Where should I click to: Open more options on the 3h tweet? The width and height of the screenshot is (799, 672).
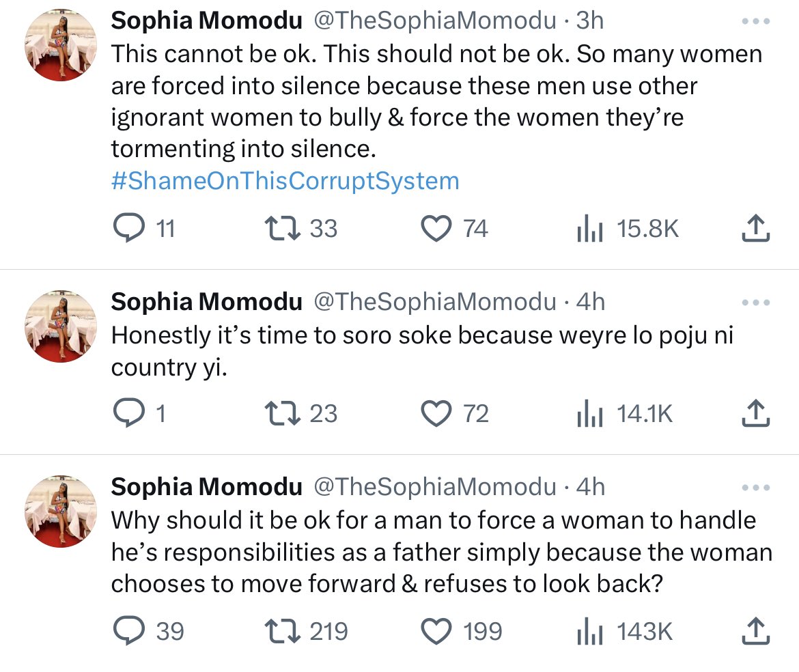click(x=756, y=20)
